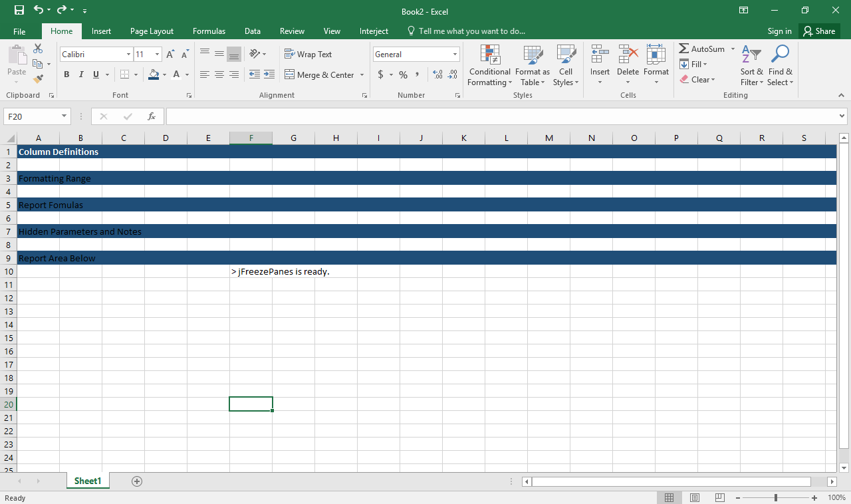
Task: Click the Insert cells icon
Action: click(x=600, y=54)
